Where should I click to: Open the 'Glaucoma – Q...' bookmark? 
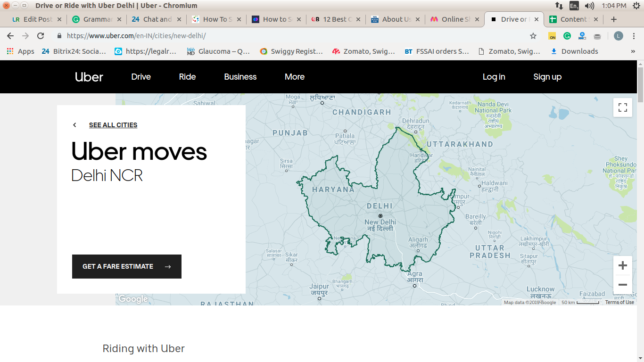[218, 51]
